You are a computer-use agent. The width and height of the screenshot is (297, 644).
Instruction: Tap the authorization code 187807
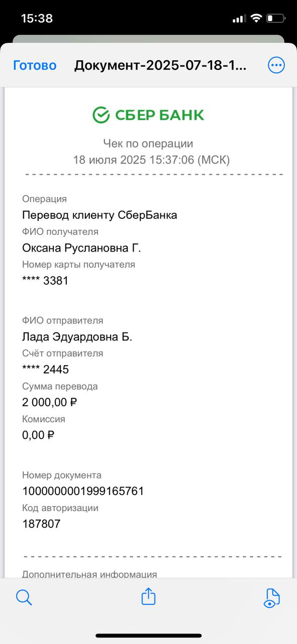tap(41, 524)
